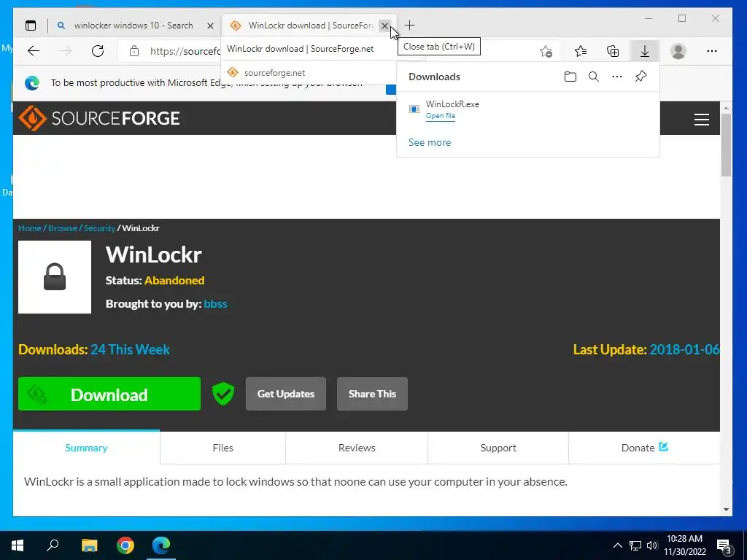Refresh the SourceForge page
The width and height of the screenshot is (747, 560).
pyautogui.click(x=98, y=51)
